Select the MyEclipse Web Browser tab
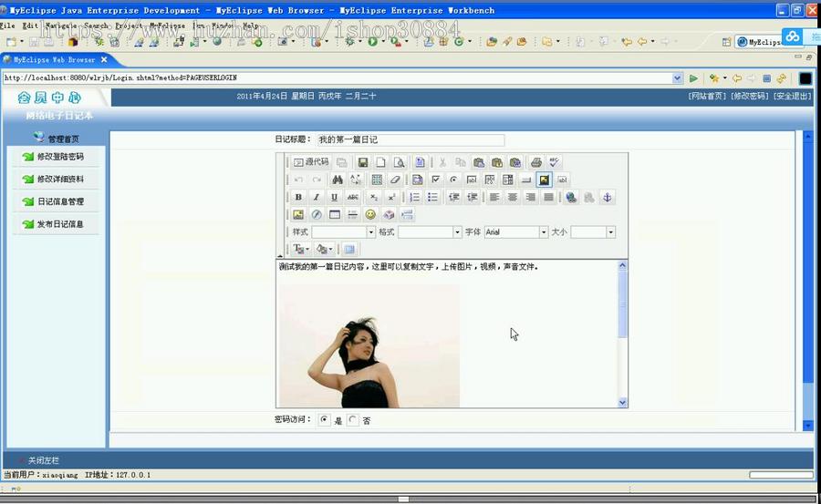 pos(54,59)
